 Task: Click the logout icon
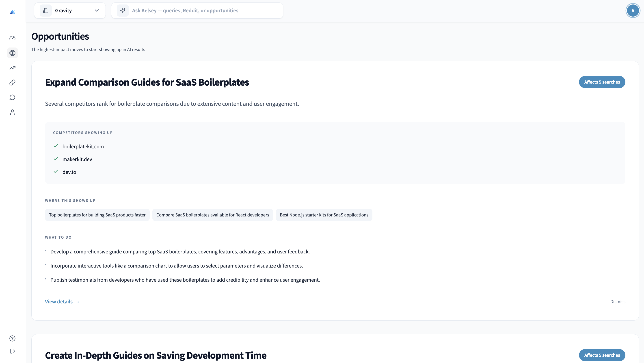(13, 351)
